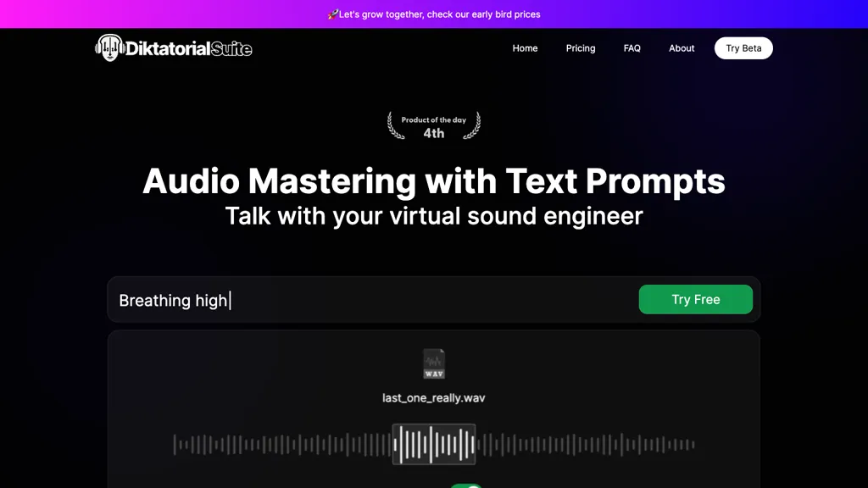This screenshot has width=868, height=488.
Task: Click the Try Beta button
Action: (743, 48)
